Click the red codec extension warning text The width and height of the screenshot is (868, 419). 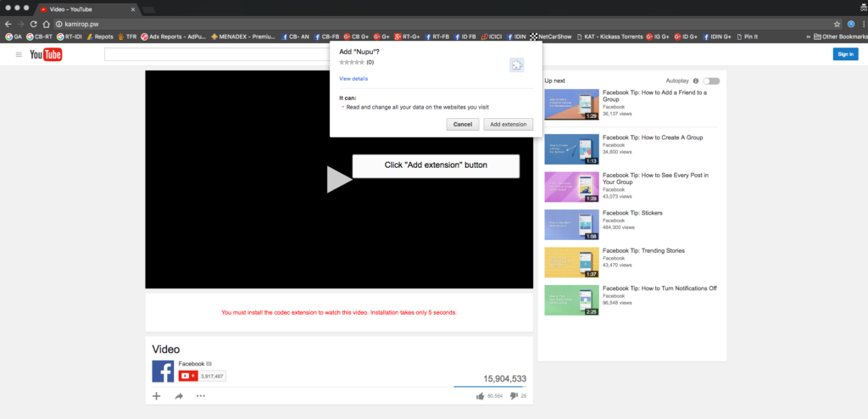pos(339,313)
